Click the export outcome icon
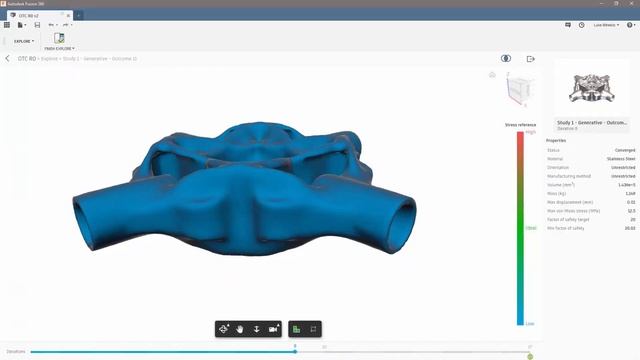 pyautogui.click(x=531, y=59)
